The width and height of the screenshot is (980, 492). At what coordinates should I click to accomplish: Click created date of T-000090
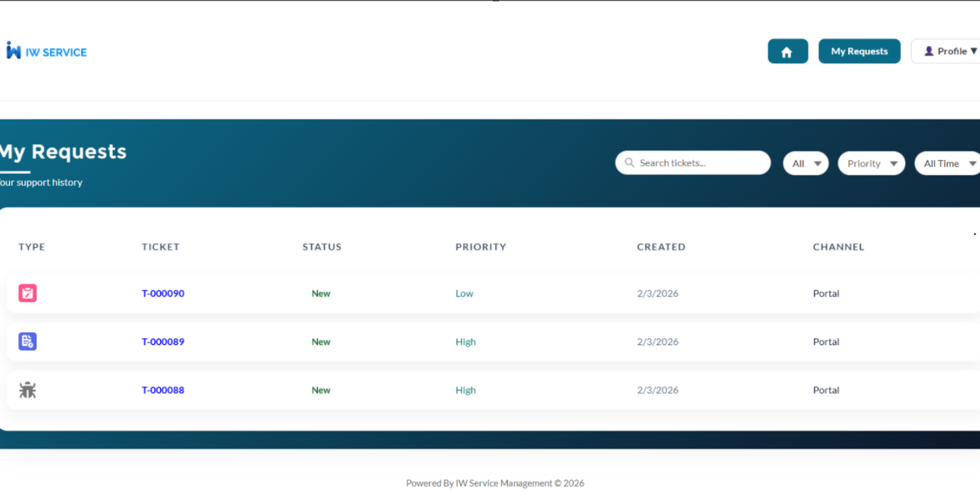point(658,294)
